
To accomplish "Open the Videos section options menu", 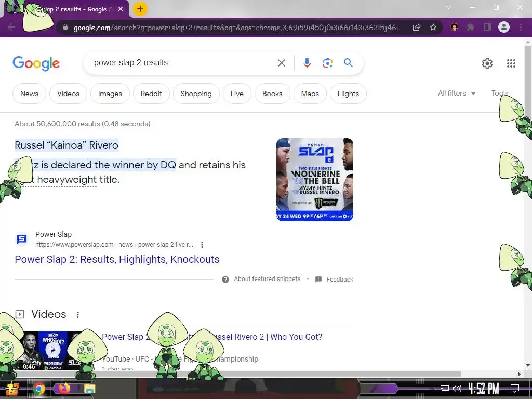I will pos(78,315).
